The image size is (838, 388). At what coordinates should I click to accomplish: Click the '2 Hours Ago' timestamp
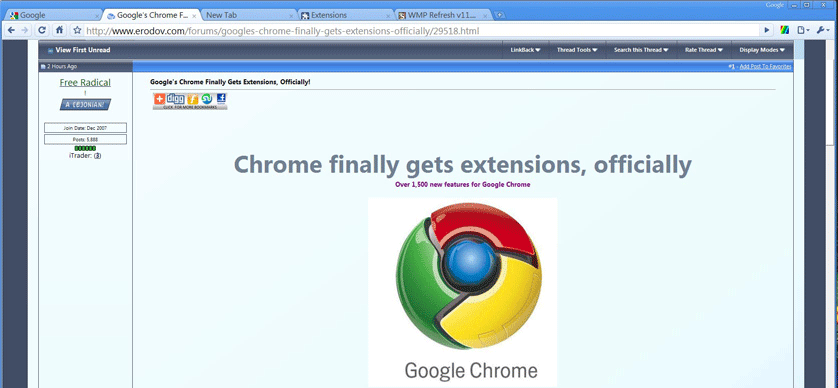click(x=62, y=67)
